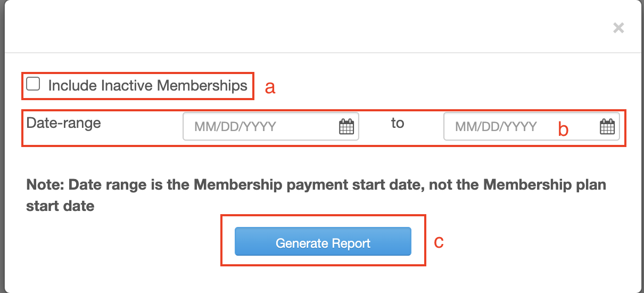Click the words "start date" in the note
Screen dimensions: 644x293
point(60,206)
